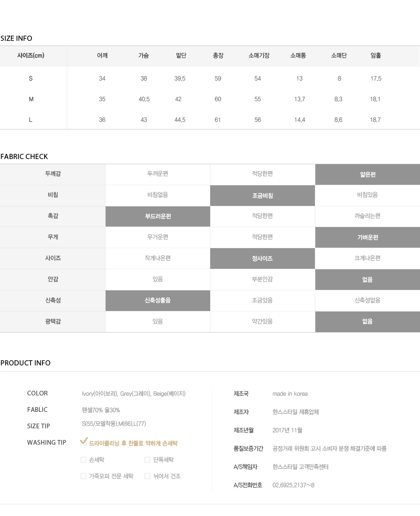Click the 텐셀70% 울30% fabric text
The height and width of the screenshot is (516, 420).
pos(101,410)
